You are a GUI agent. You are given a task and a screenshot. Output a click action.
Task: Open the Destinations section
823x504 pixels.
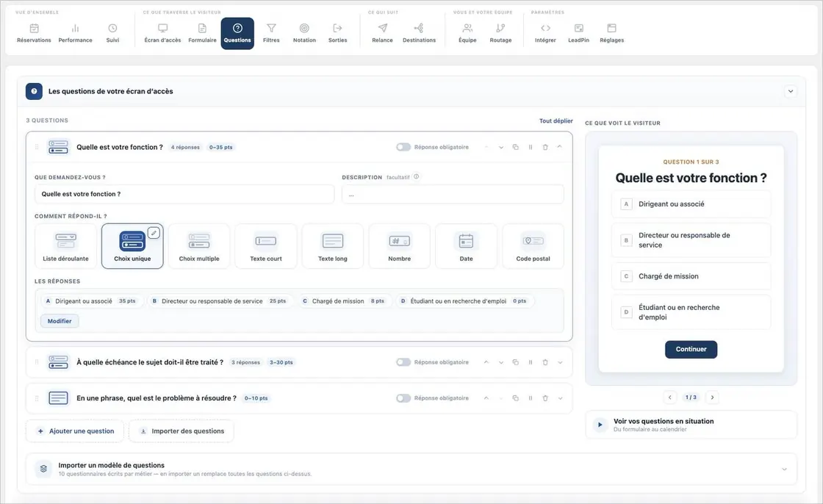[x=419, y=33]
